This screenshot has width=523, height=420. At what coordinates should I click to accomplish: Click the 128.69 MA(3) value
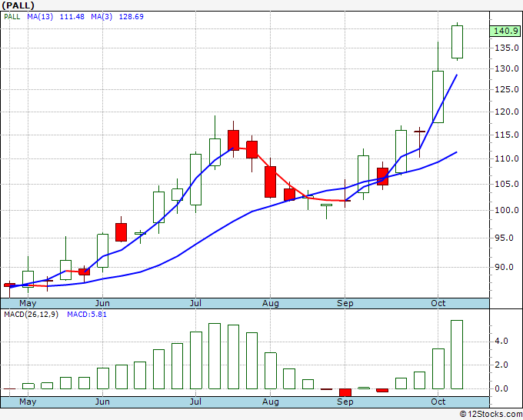(131, 17)
